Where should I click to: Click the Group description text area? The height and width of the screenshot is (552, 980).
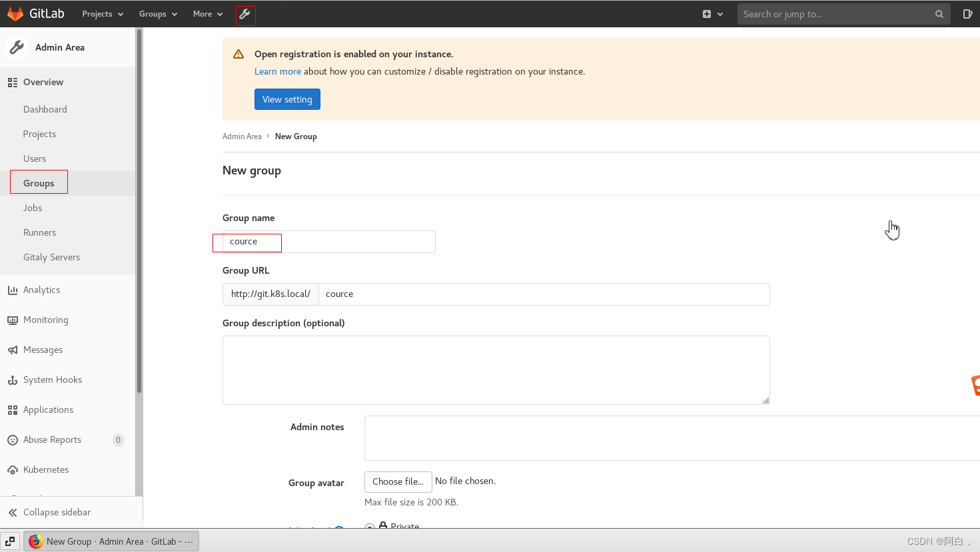pos(496,370)
